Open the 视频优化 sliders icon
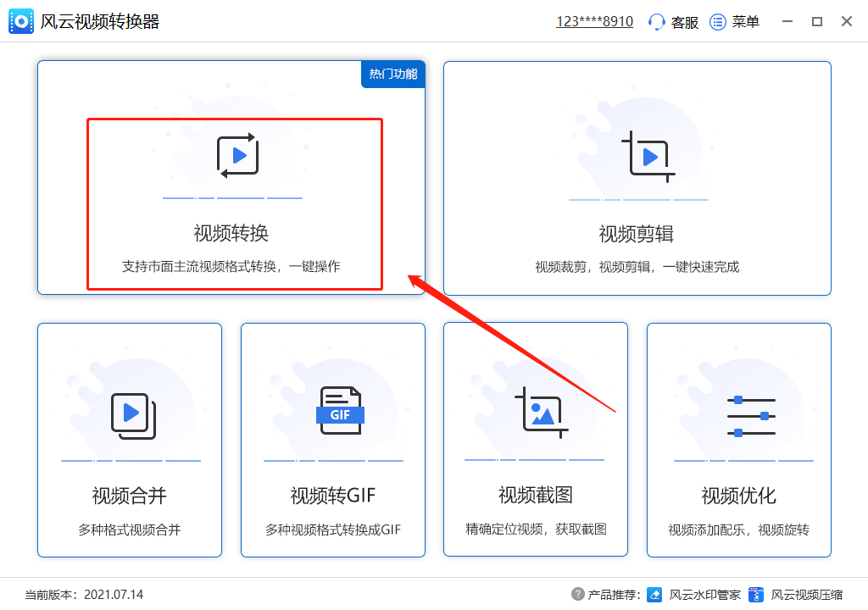This screenshot has width=868, height=610. pos(751,416)
